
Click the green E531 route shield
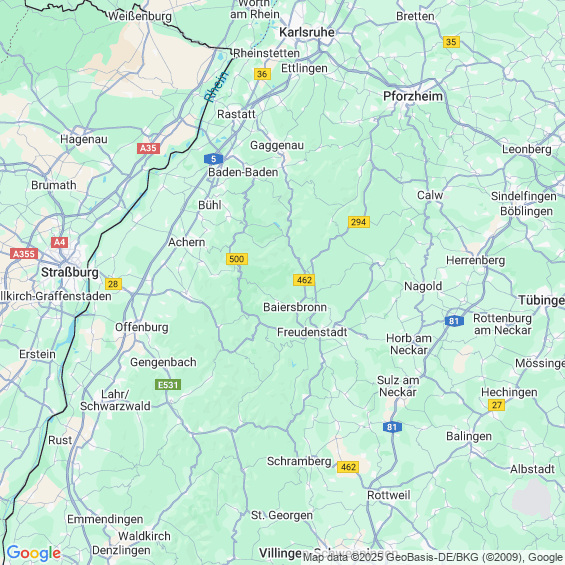point(168,385)
